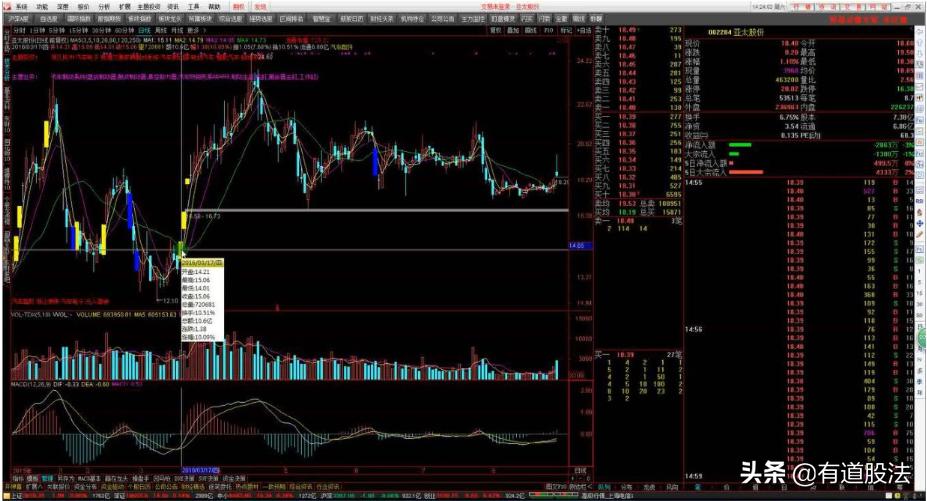Click the 上证 index in status bar
Image resolution: width=927 pixels, height=501 pixels.
pos(17,496)
